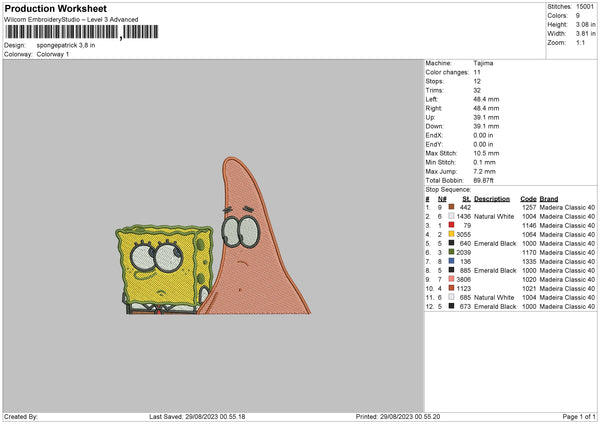Click the Max Stitch value '10.5 mm'
600x424 pixels.
(486, 153)
